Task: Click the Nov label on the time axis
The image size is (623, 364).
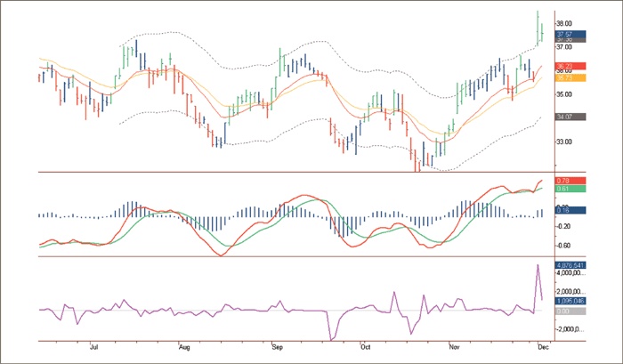Action: click(455, 343)
